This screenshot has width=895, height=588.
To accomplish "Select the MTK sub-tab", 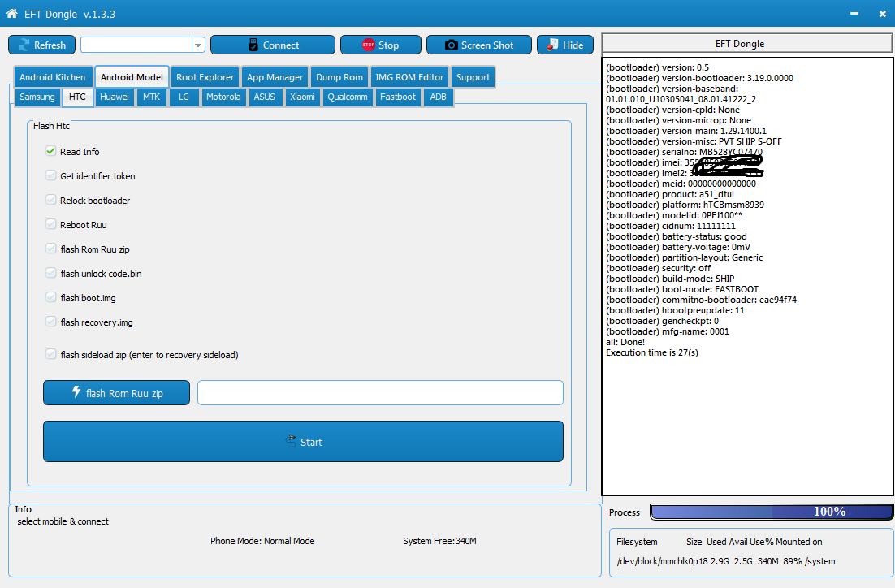I will 151,97.
